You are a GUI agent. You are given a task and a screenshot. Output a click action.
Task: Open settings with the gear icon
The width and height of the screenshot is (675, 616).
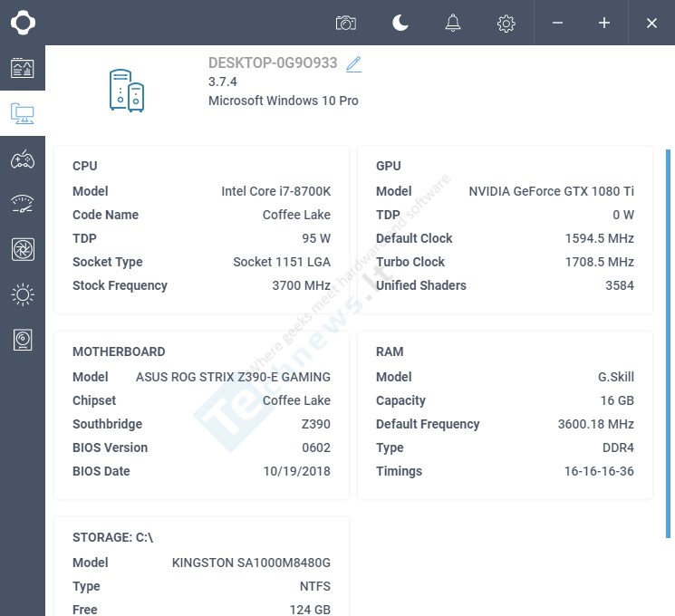tap(506, 24)
